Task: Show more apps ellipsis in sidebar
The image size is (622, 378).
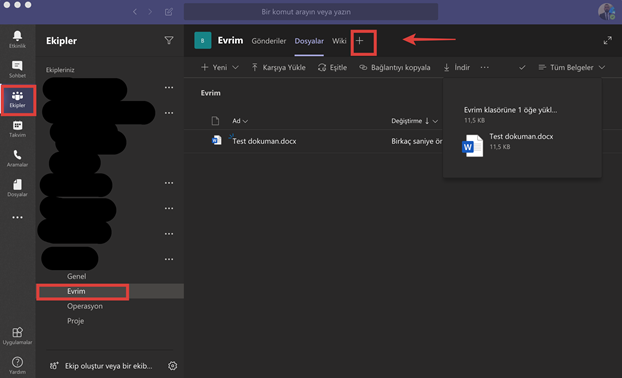Action: (17, 217)
